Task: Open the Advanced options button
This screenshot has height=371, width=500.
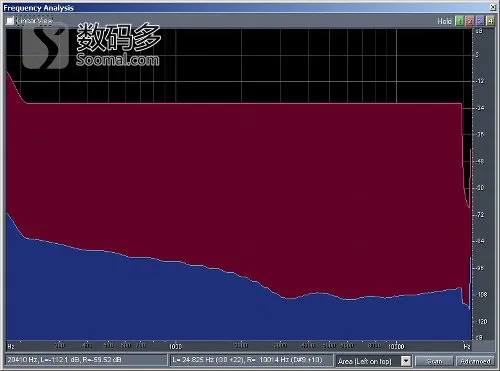Action: (475, 361)
